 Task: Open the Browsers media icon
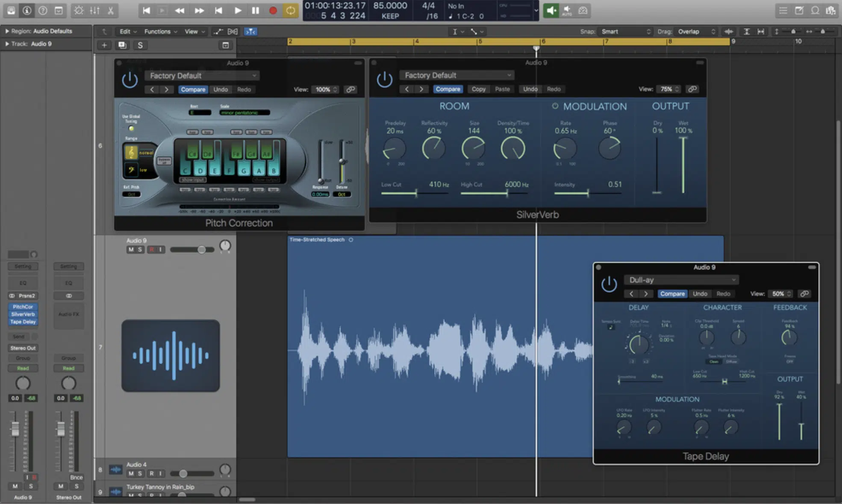tap(831, 10)
